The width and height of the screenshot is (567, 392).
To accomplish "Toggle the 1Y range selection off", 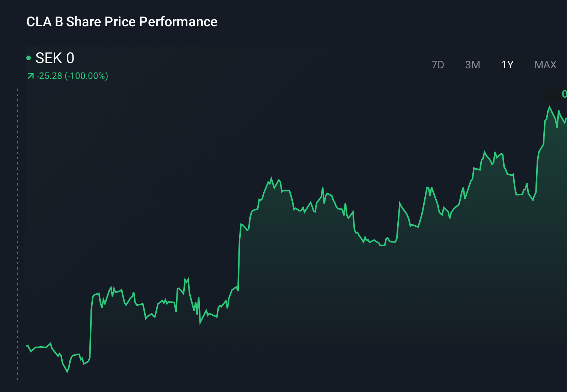I will [507, 65].
